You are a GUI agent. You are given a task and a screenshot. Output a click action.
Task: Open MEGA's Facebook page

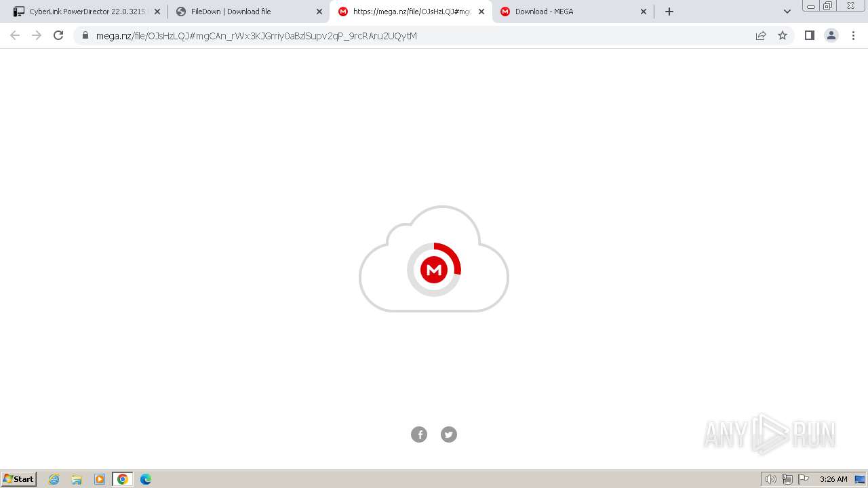(x=419, y=434)
